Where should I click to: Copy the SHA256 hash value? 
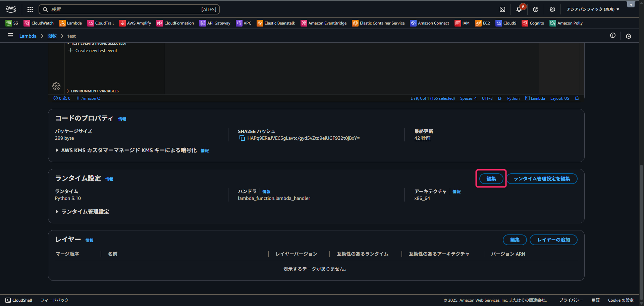point(242,138)
